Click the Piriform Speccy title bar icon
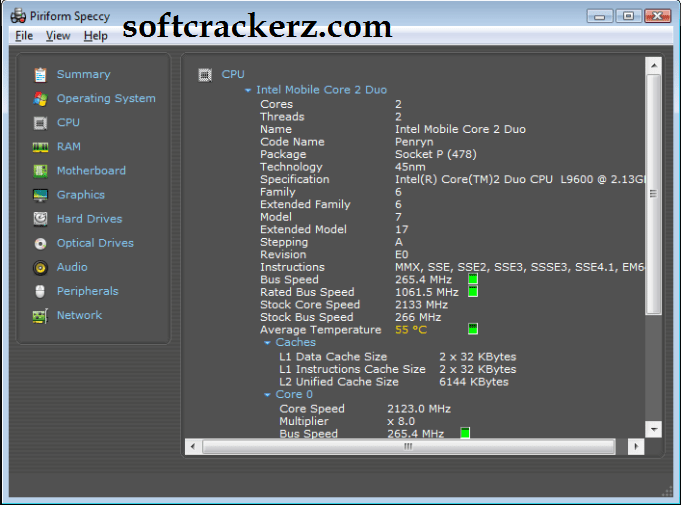Screen dimensions: 681x505 click(x=18, y=17)
